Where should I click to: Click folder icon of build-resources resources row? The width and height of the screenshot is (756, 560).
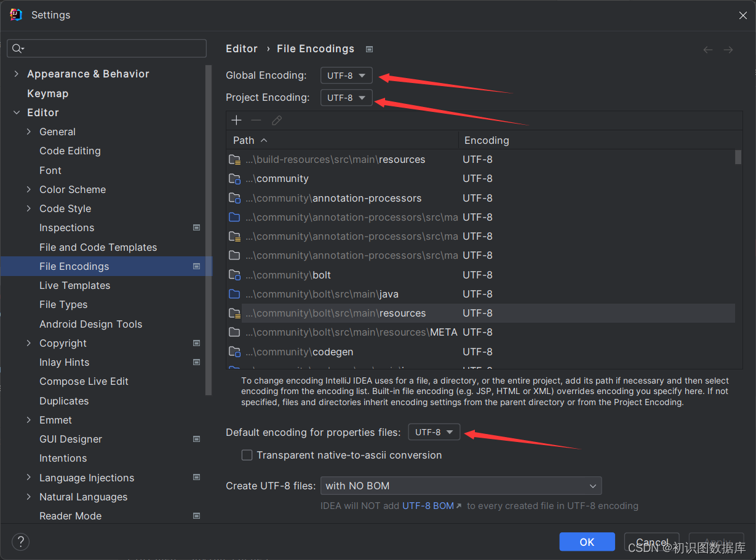coord(234,160)
